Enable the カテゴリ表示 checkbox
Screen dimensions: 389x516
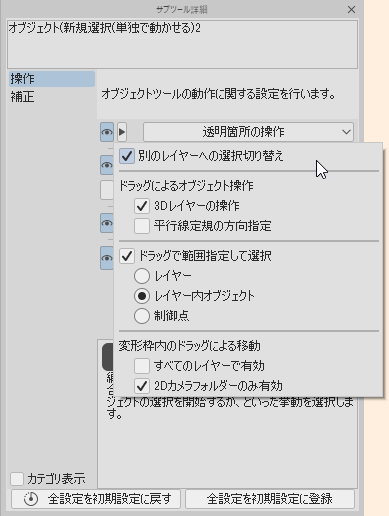[x=17, y=479]
